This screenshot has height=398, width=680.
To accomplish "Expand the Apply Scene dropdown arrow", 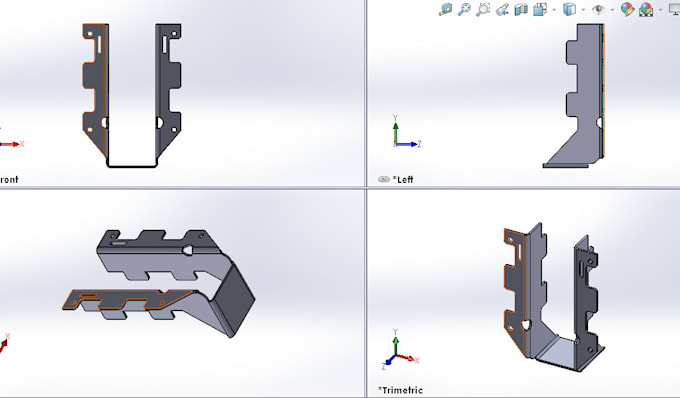I will [660, 10].
